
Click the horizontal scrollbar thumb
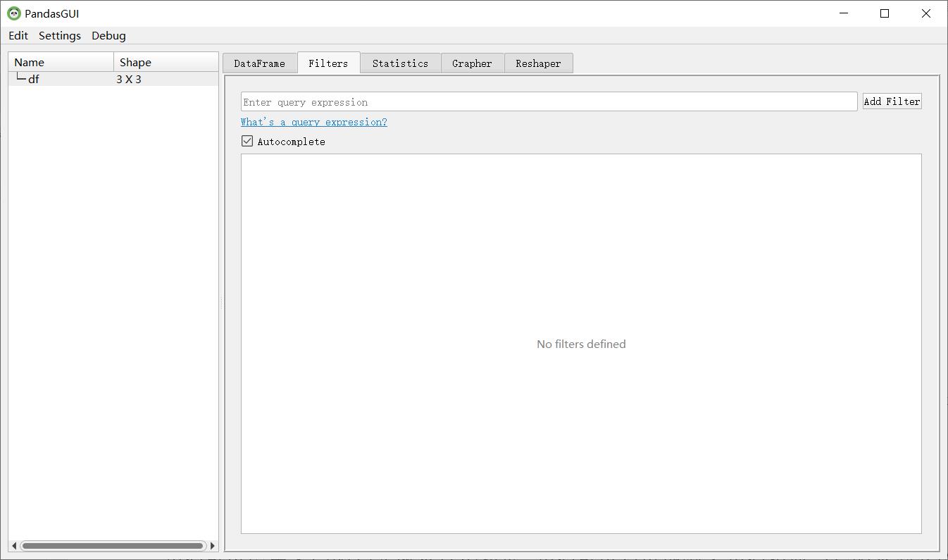click(113, 545)
